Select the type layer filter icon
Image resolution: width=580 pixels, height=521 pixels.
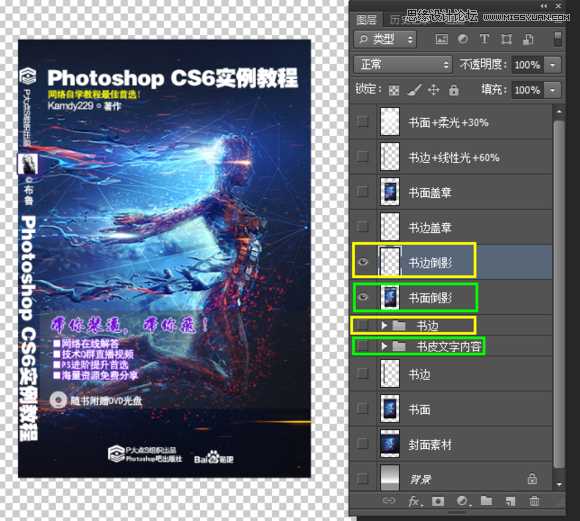(x=484, y=39)
